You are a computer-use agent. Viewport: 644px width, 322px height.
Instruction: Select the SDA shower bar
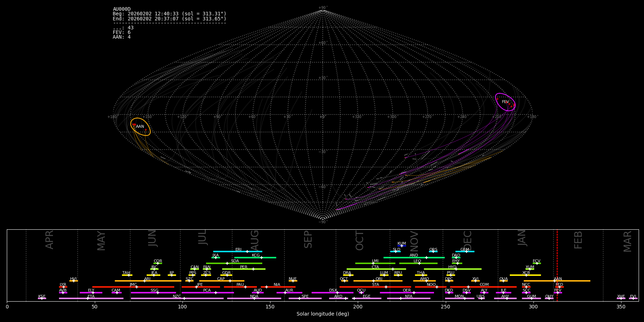234,263
